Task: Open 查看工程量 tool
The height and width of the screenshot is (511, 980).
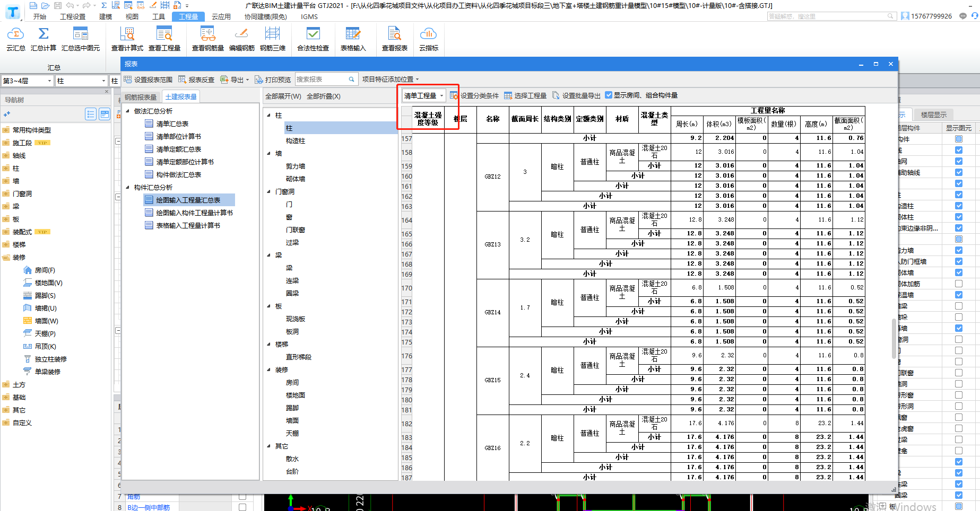Action: point(164,39)
